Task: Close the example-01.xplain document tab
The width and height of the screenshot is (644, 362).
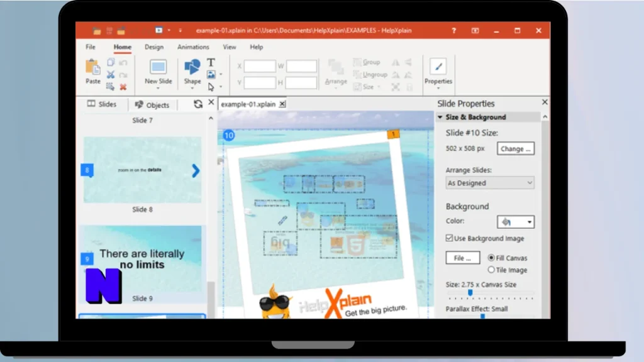Action: coord(282,104)
